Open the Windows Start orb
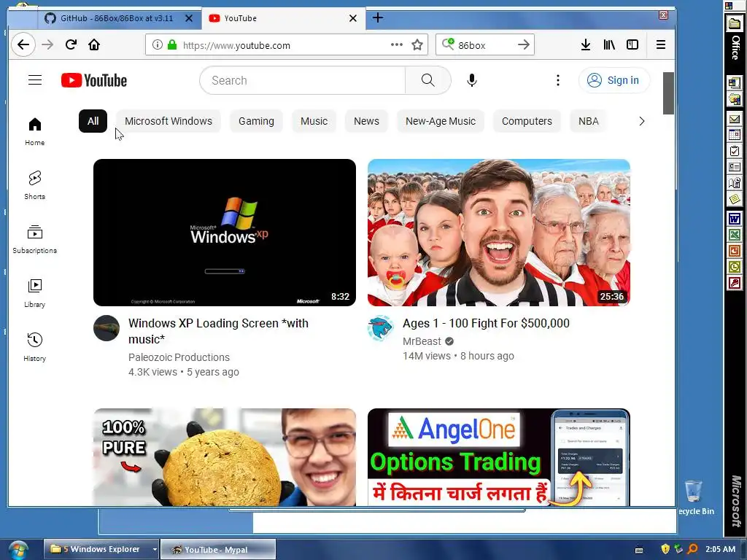747x560 pixels. (x=18, y=550)
